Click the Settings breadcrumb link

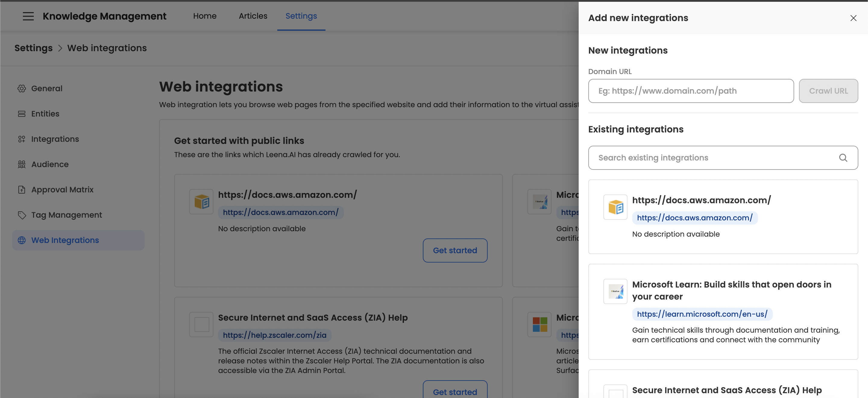tap(33, 48)
